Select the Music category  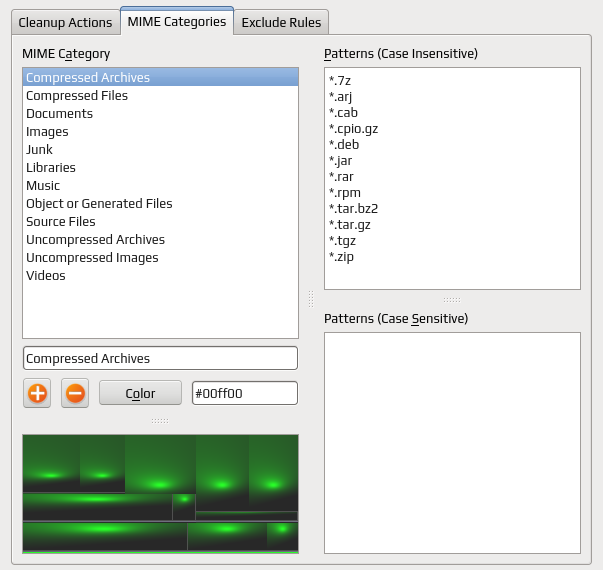coord(160,185)
